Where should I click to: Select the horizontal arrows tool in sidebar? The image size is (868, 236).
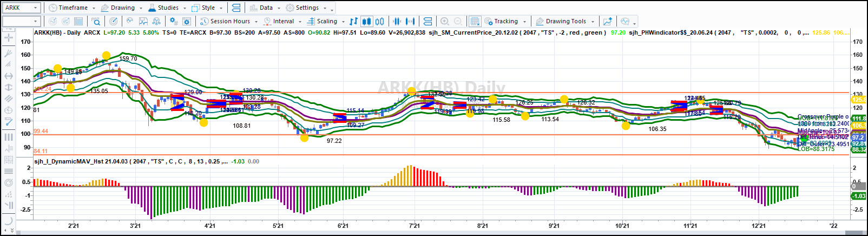click(x=8, y=76)
